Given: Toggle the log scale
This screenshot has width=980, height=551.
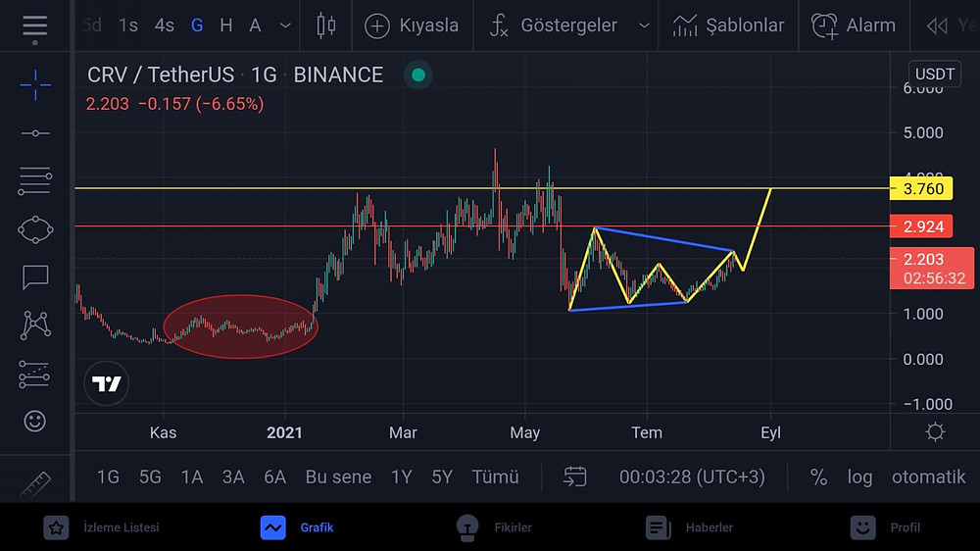Looking at the screenshot, I should coord(859,477).
